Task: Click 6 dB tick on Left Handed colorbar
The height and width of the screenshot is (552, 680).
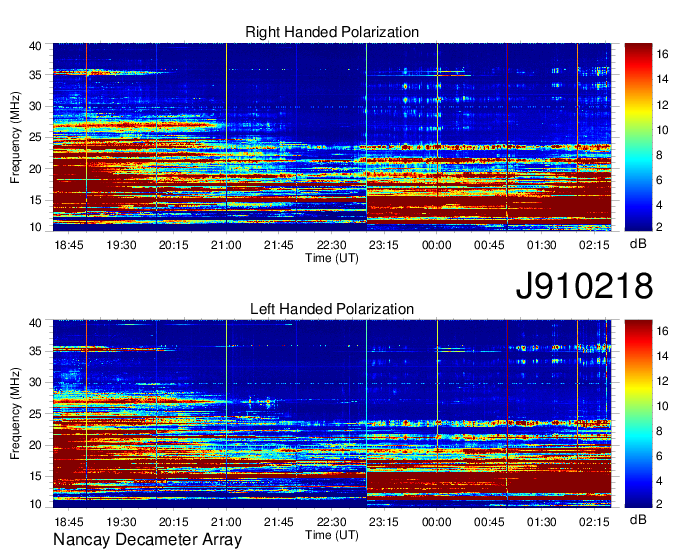Action: [x=660, y=456]
